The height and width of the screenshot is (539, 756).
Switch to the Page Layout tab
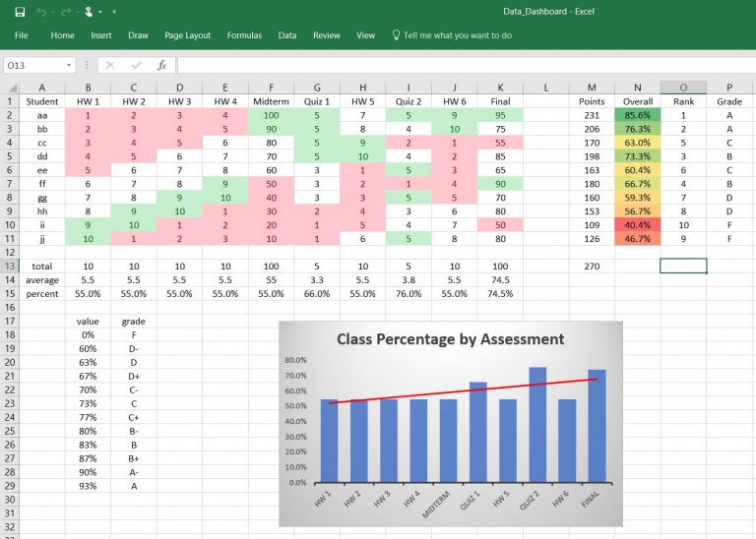point(187,35)
